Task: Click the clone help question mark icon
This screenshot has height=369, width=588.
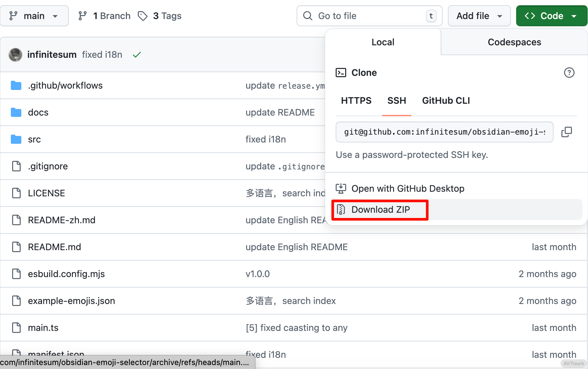Action: [x=569, y=73]
